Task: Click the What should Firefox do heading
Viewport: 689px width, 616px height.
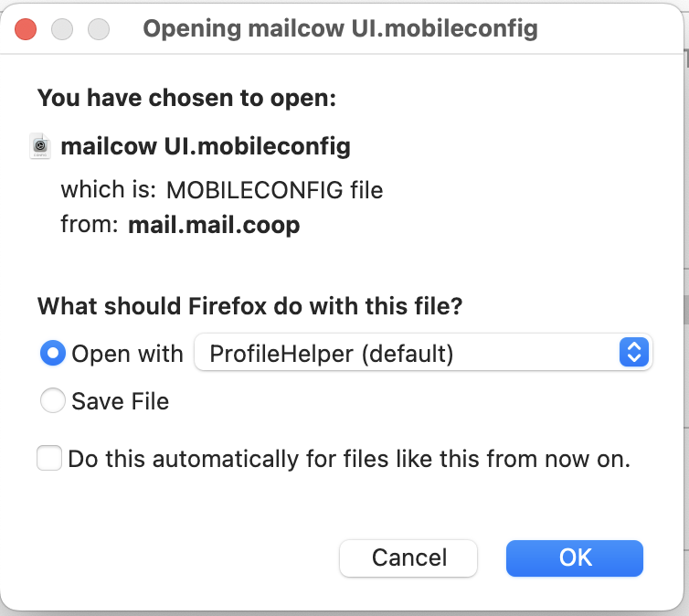Action: [x=250, y=306]
